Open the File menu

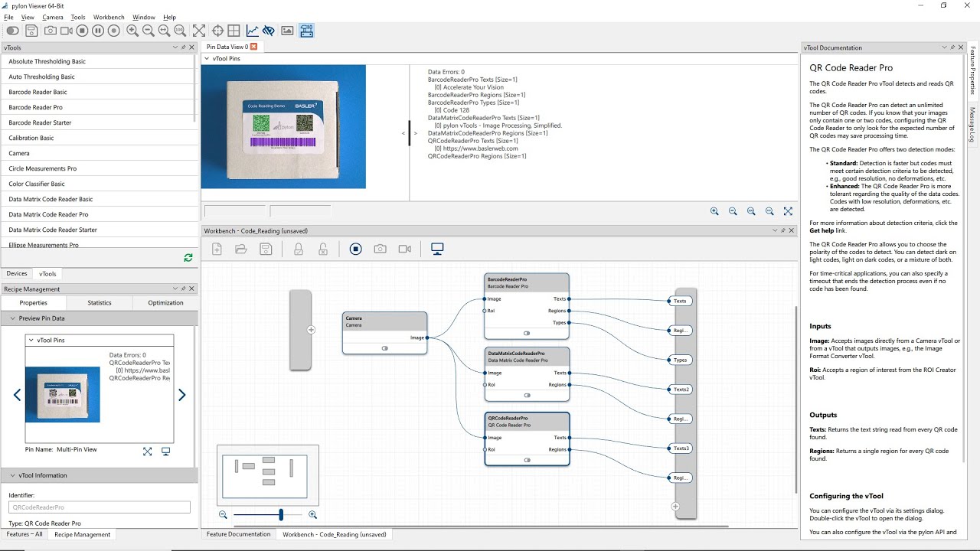pos(8,17)
